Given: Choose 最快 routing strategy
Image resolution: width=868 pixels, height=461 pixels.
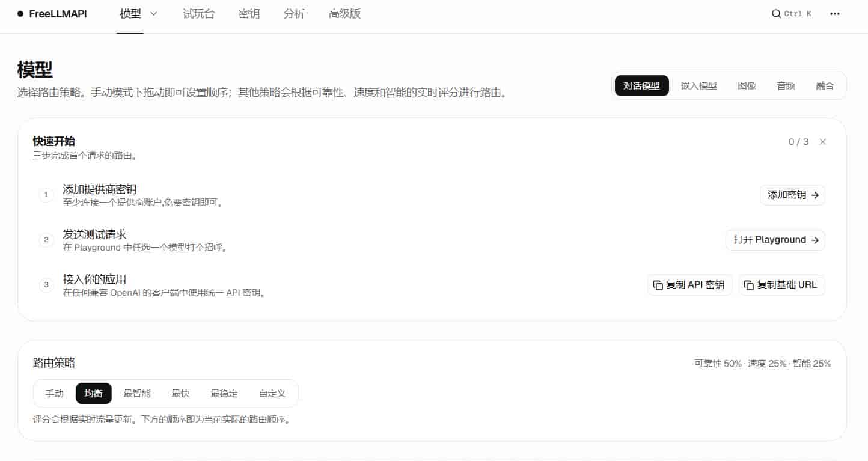Looking at the screenshot, I should tap(181, 394).
